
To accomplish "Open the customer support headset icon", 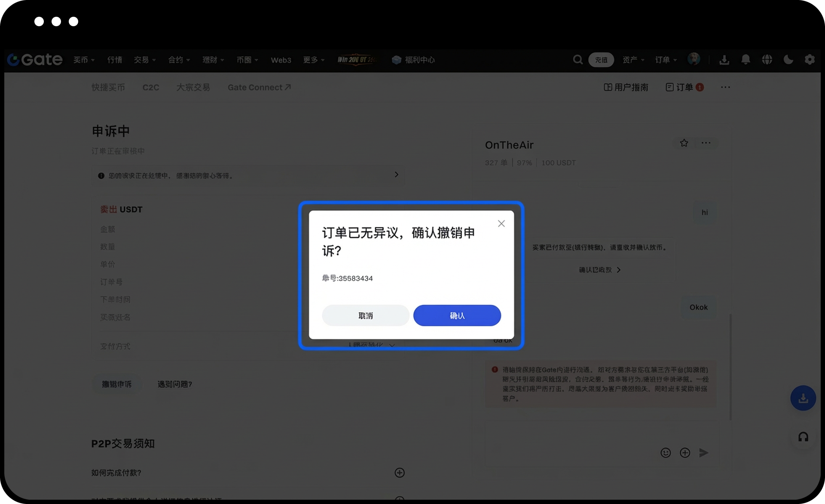I will click(x=803, y=437).
